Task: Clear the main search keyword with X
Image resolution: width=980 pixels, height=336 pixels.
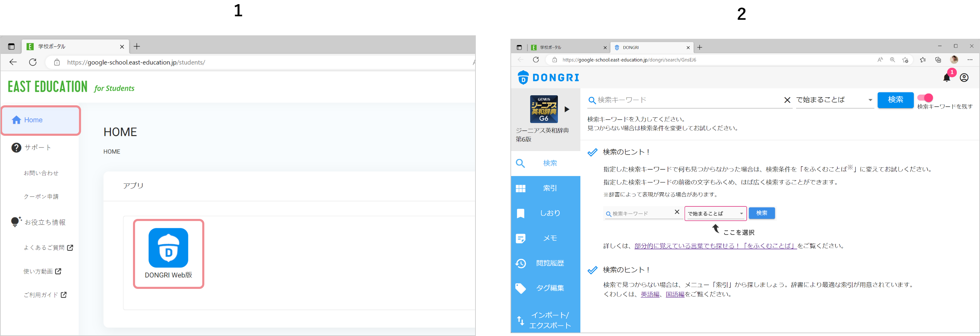Action: tap(787, 100)
